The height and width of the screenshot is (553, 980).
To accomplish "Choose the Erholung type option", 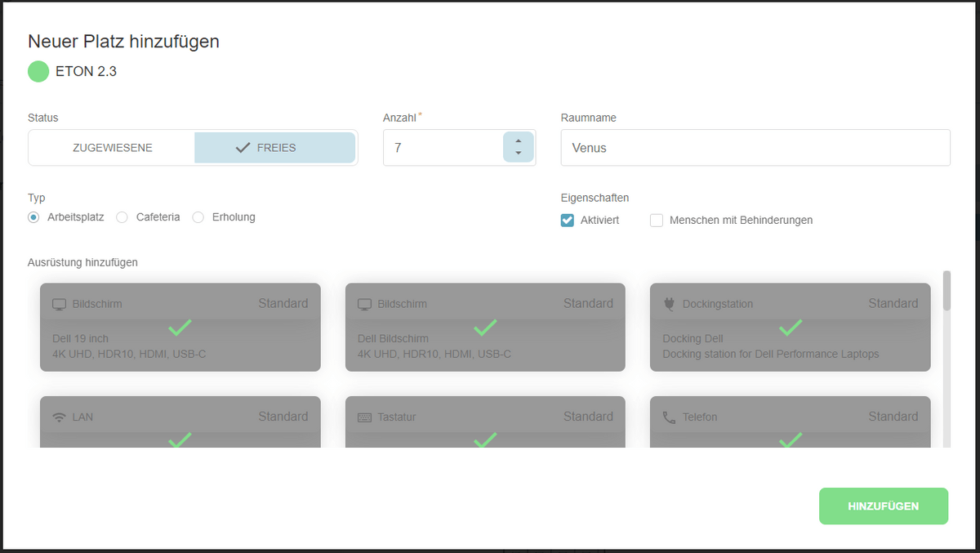I will (x=198, y=217).
